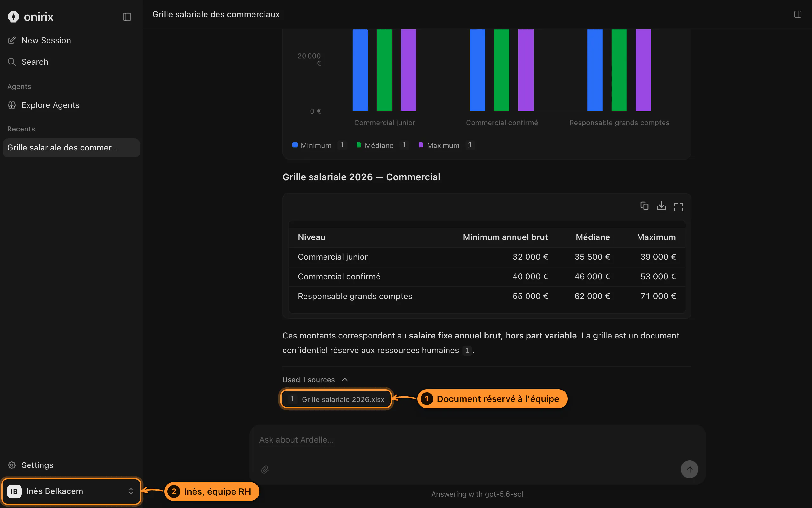
Task: Open citation 1 next to Médiane legend
Action: pyautogui.click(x=404, y=145)
